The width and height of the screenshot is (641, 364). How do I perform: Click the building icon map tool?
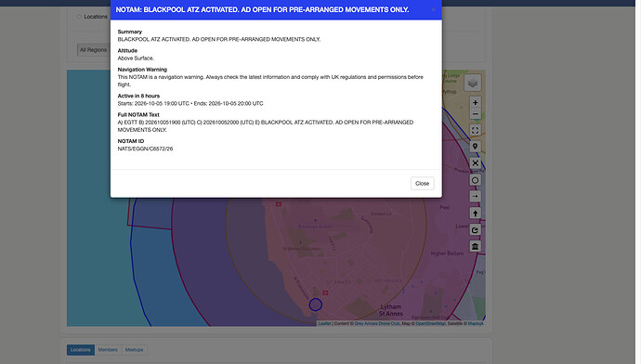475,246
